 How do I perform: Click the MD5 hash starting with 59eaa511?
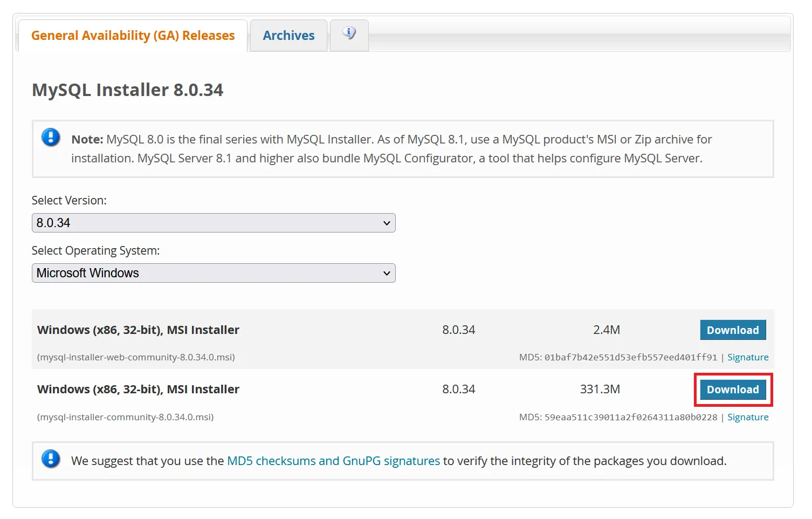click(x=630, y=417)
